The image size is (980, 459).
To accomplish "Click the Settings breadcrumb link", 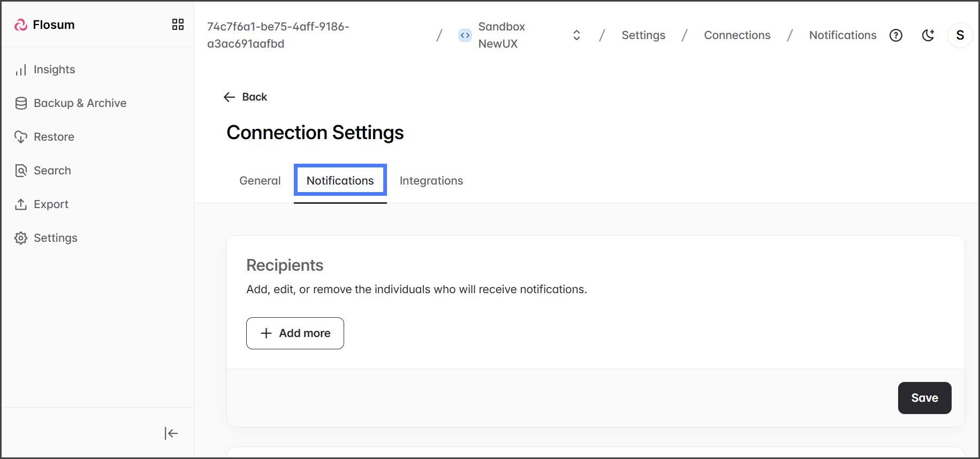I will pyautogui.click(x=643, y=35).
